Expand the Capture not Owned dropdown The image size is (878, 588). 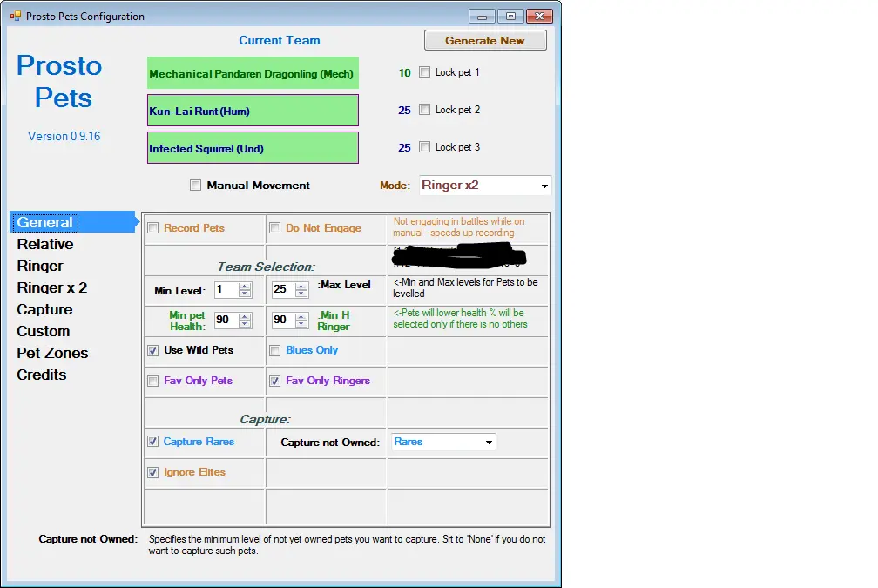(x=489, y=443)
